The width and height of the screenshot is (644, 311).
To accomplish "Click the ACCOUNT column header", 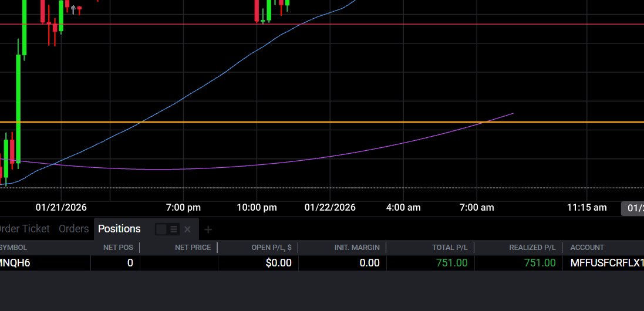I will pyautogui.click(x=587, y=248).
